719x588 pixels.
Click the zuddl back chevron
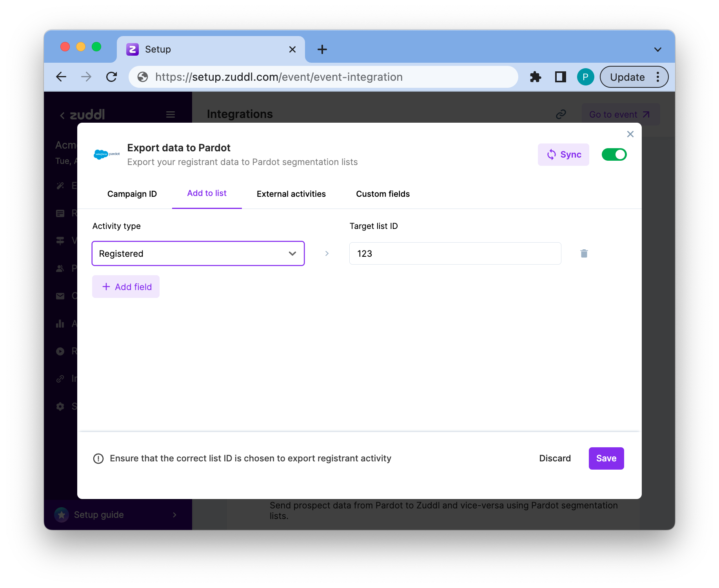[62, 115]
